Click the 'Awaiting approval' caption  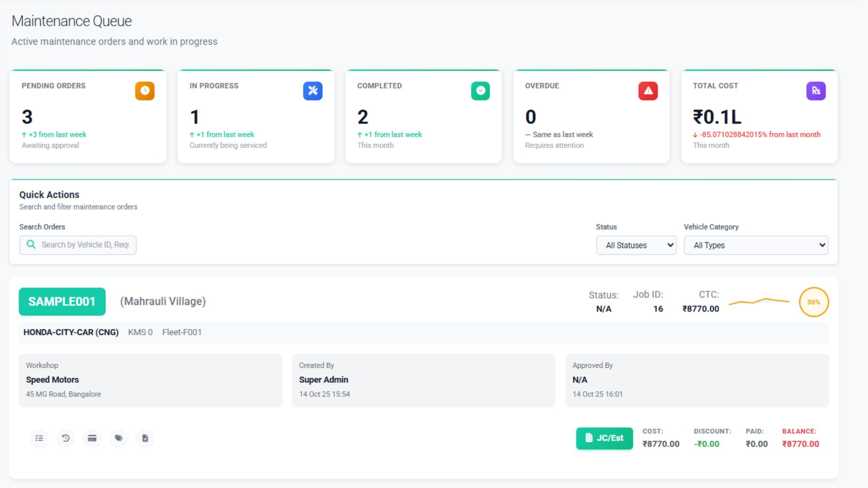[50, 145]
